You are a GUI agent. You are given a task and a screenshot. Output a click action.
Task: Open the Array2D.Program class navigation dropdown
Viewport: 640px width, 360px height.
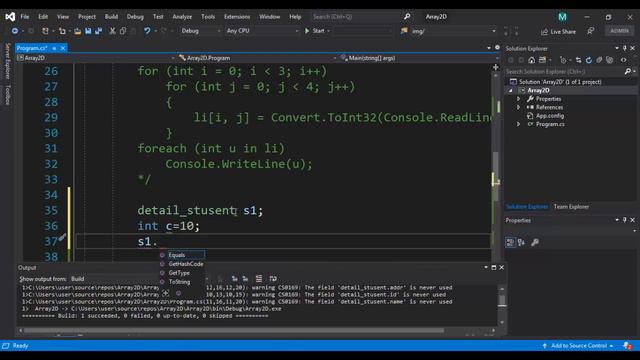coord(257,58)
